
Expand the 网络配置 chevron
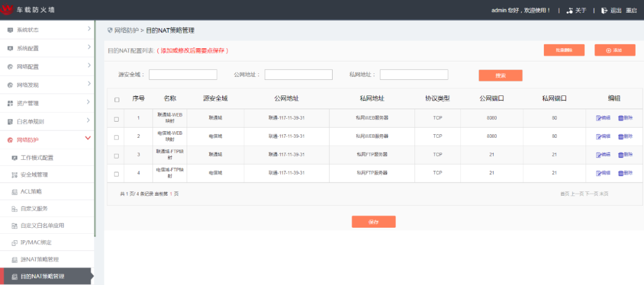coord(89,66)
